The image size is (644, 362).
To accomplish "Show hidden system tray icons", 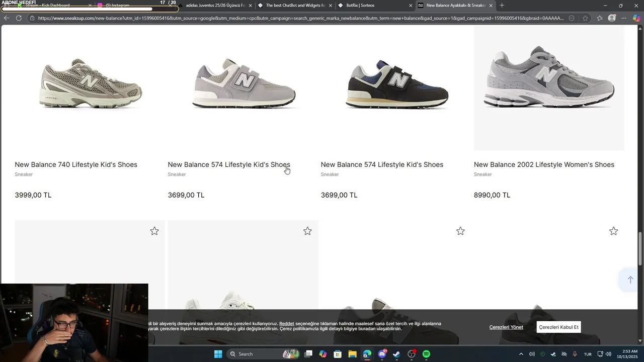I will click(521, 354).
